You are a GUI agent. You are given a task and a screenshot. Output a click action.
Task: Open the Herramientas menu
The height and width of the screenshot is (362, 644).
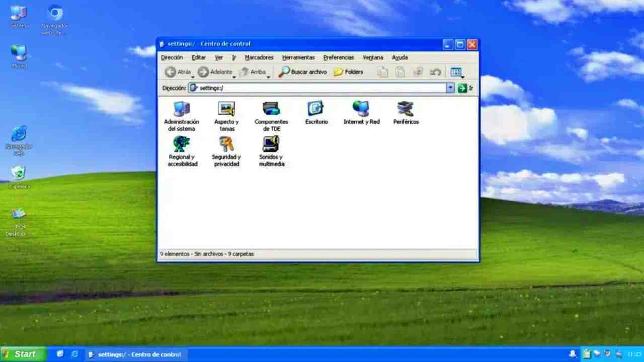pos(299,57)
